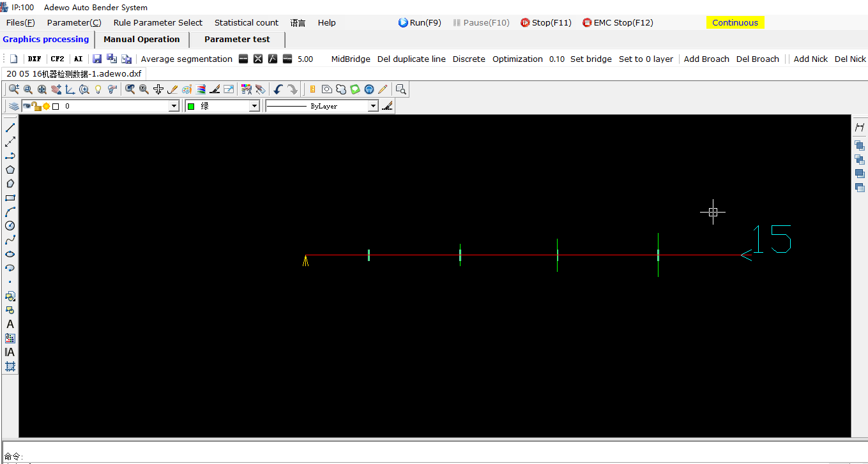868x464 pixels.
Task: Toggle layer visibility eye icon
Action: coord(26,107)
